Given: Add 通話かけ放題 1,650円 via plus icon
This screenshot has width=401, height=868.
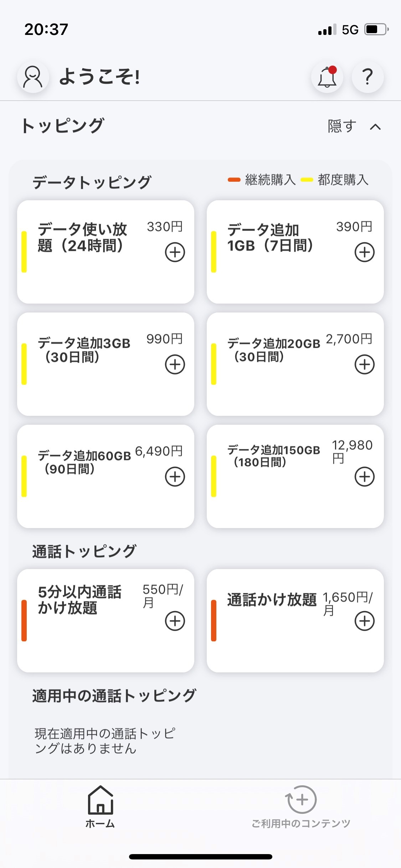Looking at the screenshot, I should tap(365, 621).
